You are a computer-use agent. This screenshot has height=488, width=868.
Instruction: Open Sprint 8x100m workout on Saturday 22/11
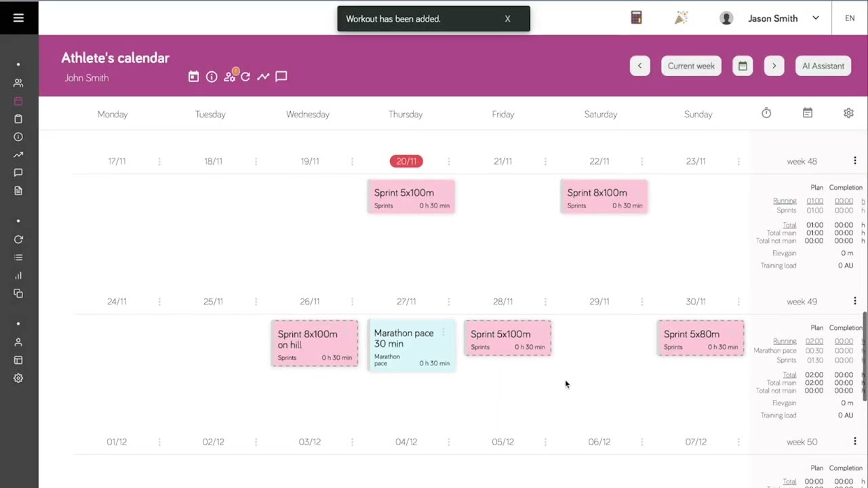click(604, 197)
